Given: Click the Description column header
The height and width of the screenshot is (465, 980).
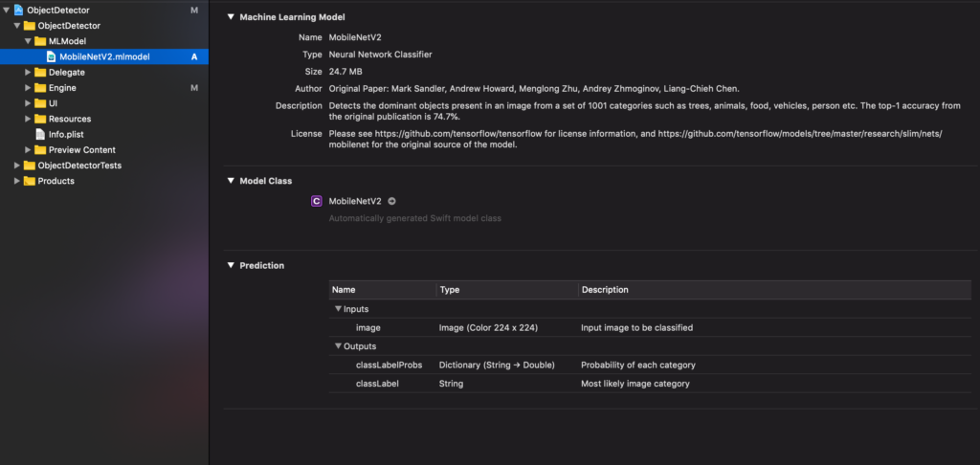Looking at the screenshot, I should click(x=774, y=290).
